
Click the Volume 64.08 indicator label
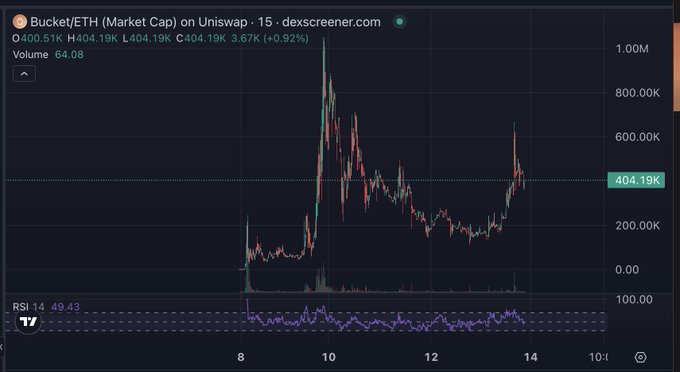48,55
